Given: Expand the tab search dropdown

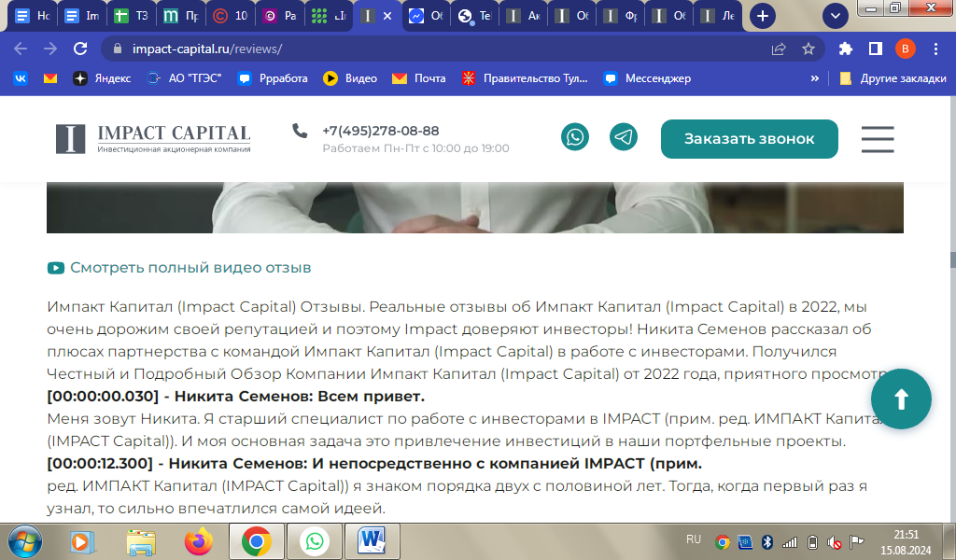Looking at the screenshot, I should [836, 16].
